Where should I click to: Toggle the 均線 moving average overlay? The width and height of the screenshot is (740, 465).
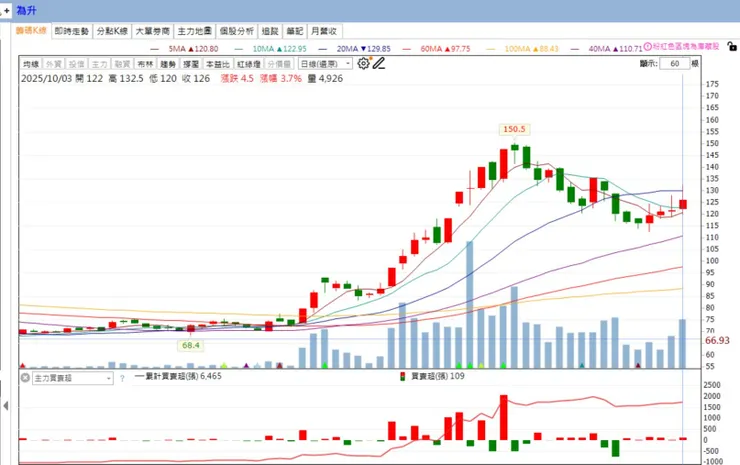(x=31, y=64)
